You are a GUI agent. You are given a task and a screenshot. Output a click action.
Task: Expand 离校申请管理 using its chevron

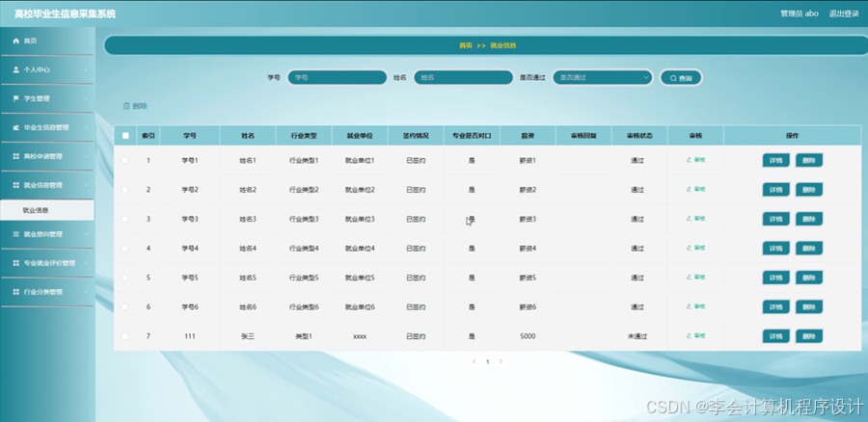click(86, 156)
